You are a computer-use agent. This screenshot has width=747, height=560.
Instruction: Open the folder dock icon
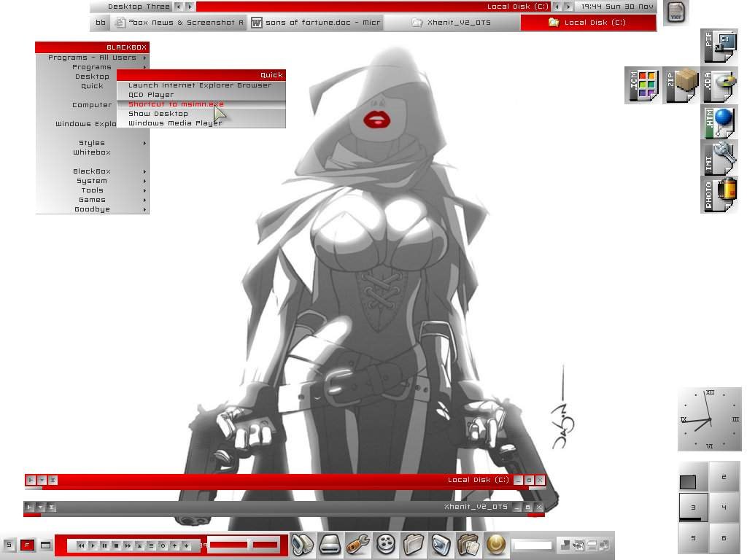click(413, 544)
